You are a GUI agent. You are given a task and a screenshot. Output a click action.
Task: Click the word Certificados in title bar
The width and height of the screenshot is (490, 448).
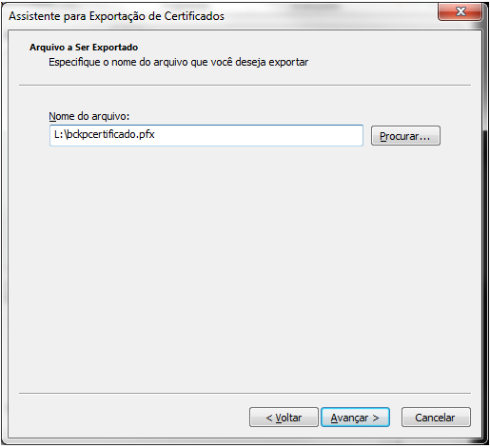tap(194, 16)
